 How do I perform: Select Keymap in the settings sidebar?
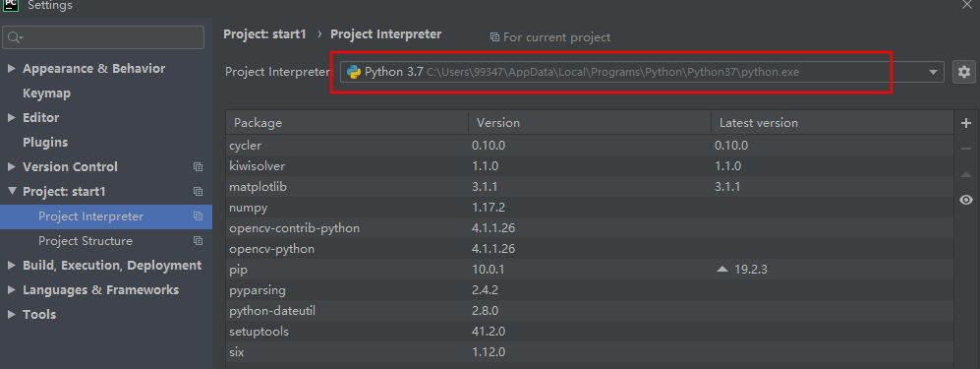coord(46,93)
